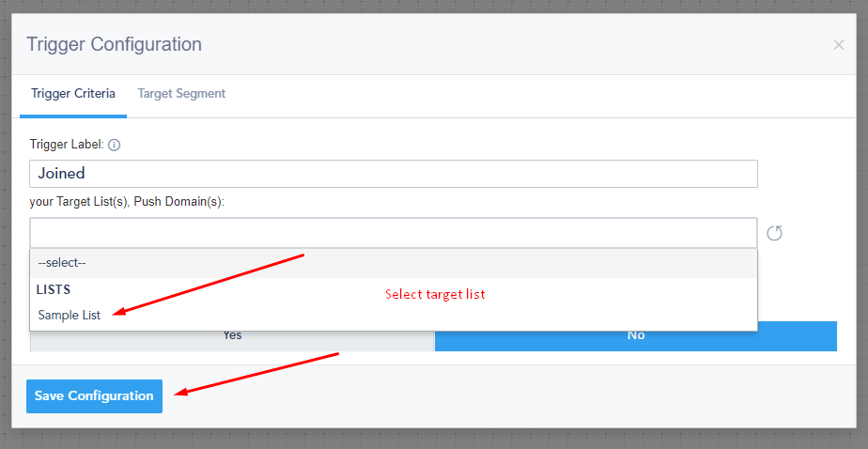This screenshot has width=868, height=449.
Task: Close the Trigger Configuration dialog
Action: coord(838,45)
